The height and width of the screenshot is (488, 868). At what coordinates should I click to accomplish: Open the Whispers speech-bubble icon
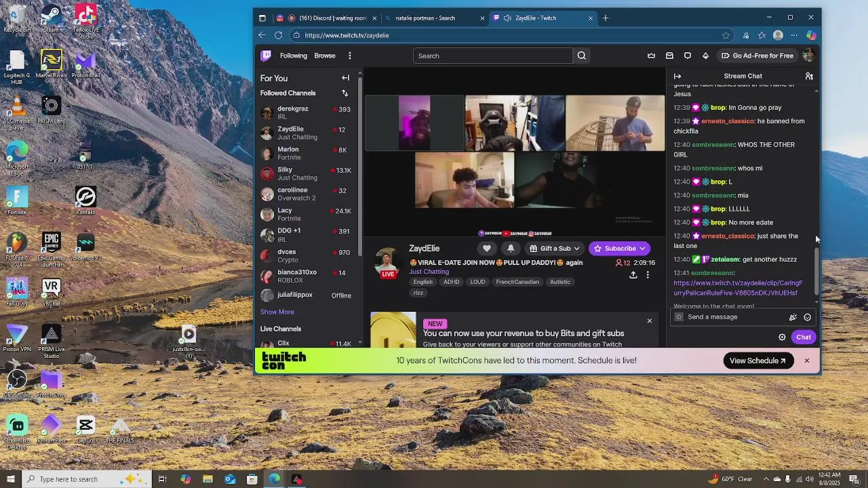point(688,56)
